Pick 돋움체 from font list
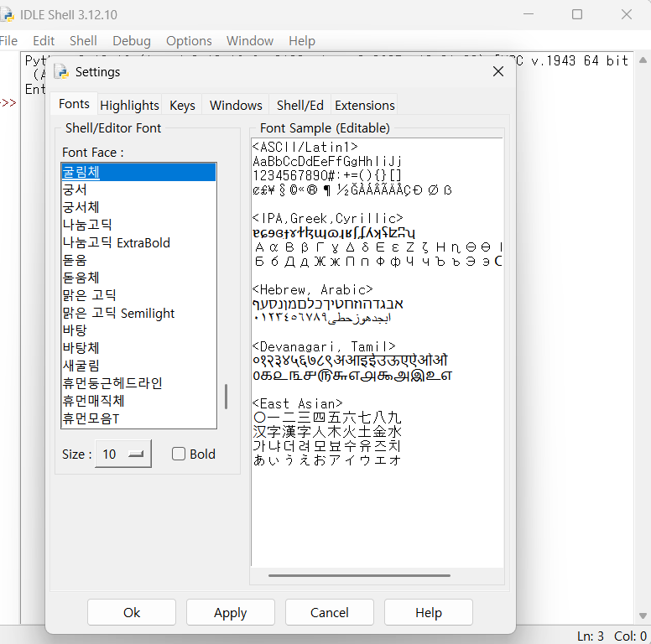The image size is (651, 644). pyautogui.click(x=138, y=278)
